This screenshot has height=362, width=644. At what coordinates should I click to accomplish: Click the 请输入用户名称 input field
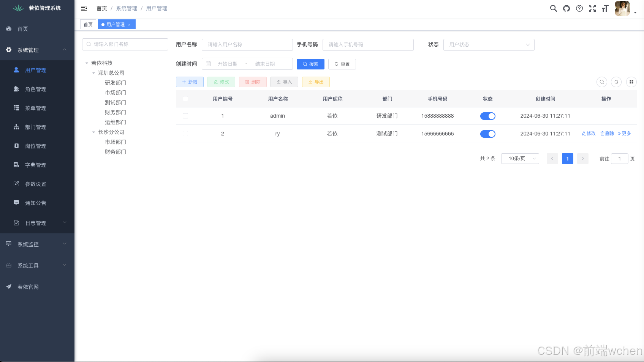[247, 44]
